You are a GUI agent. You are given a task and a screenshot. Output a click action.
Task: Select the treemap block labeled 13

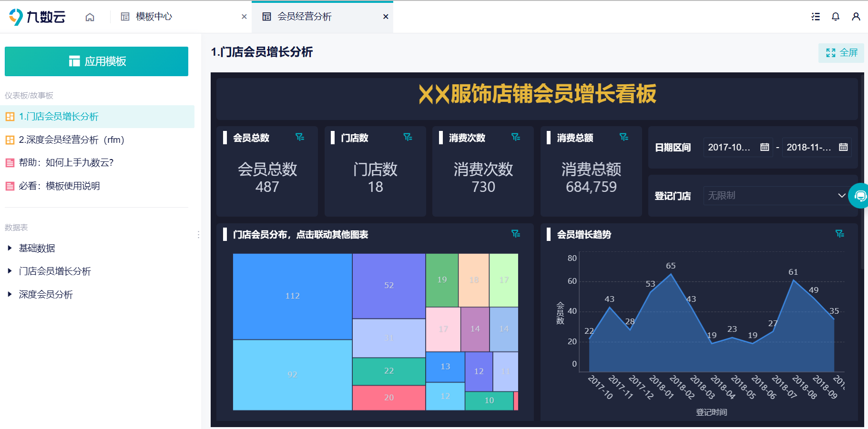point(445,367)
